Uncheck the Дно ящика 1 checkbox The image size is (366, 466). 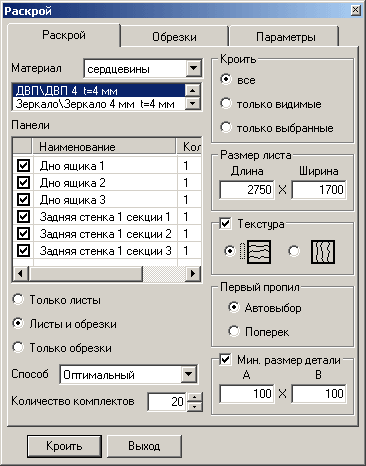[x=23, y=165]
